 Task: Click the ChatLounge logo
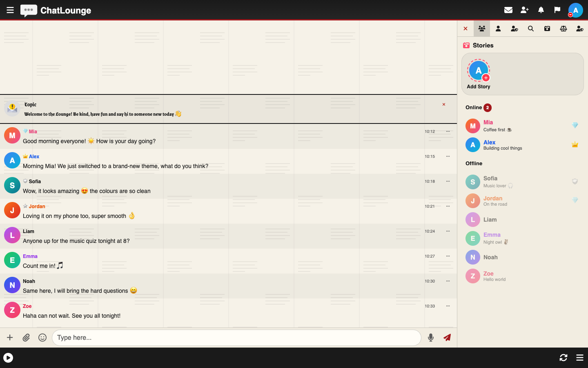[x=56, y=10]
